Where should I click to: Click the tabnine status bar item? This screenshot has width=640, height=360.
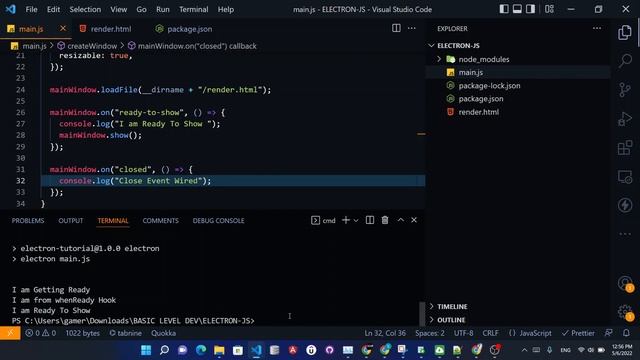click(x=125, y=333)
